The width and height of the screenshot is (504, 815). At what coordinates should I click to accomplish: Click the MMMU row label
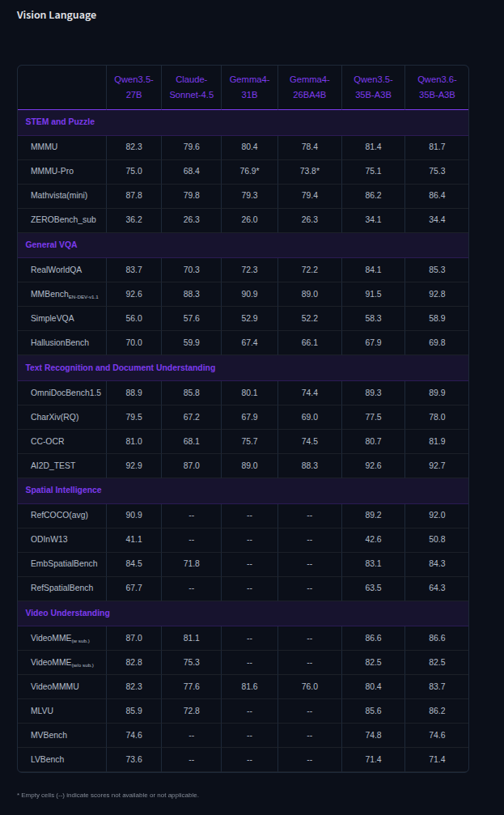coord(44,147)
